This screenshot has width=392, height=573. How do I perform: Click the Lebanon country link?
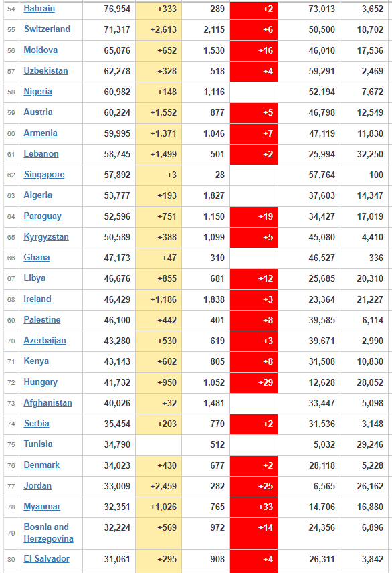click(41, 154)
